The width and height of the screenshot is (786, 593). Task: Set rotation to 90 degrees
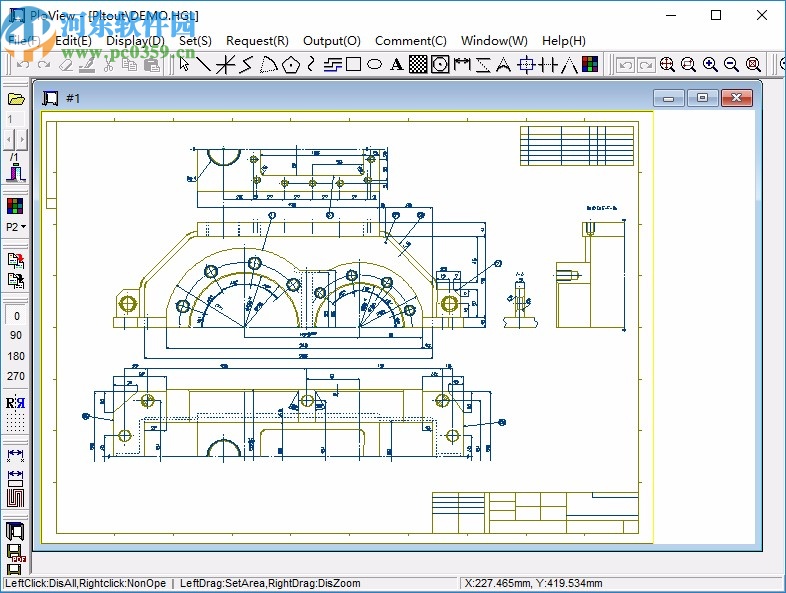coord(16,336)
